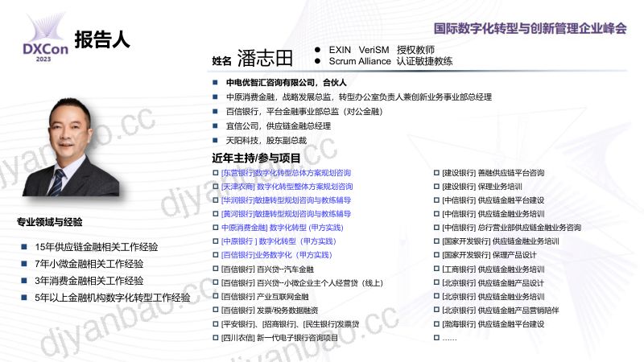The height and width of the screenshot is (362, 644).
Task: Select [北京银行] 供应链金融产品营销陪伴
Action: coord(501,311)
